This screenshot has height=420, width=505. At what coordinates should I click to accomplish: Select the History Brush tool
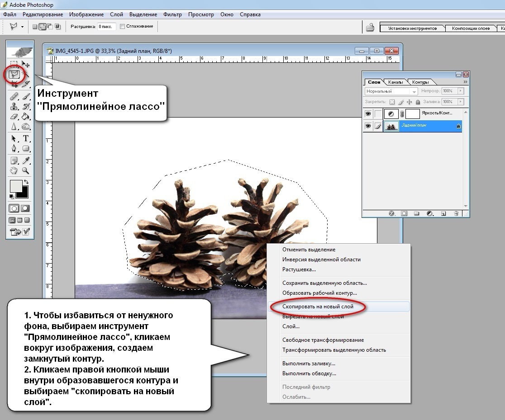tap(26, 106)
